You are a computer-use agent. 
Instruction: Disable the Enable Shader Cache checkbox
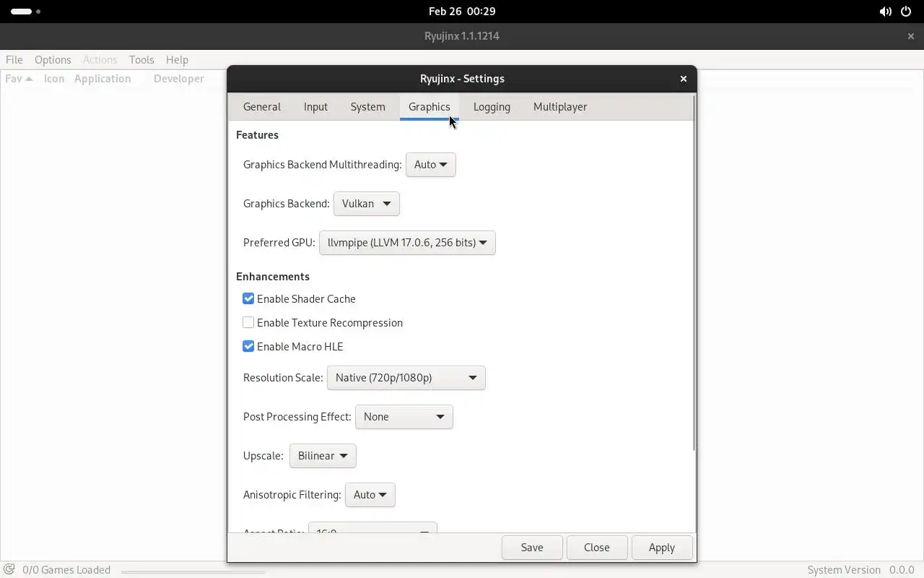tap(248, 299)
